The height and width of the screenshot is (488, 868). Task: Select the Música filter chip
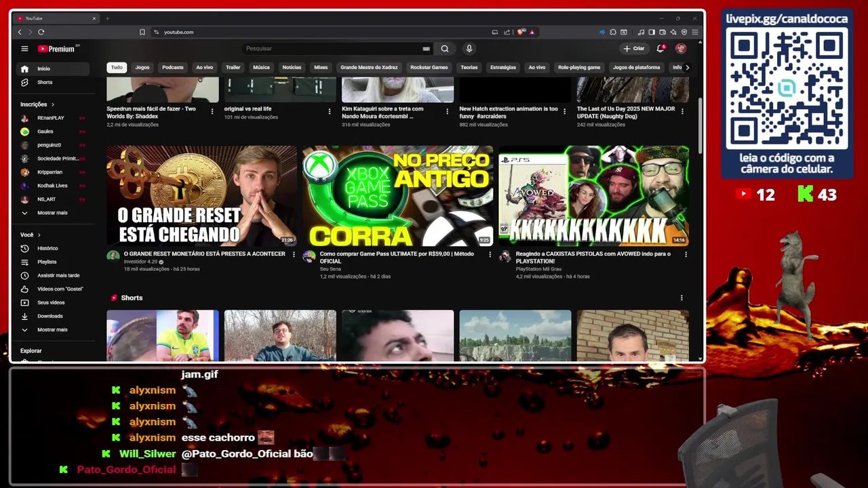click(261, 67)
